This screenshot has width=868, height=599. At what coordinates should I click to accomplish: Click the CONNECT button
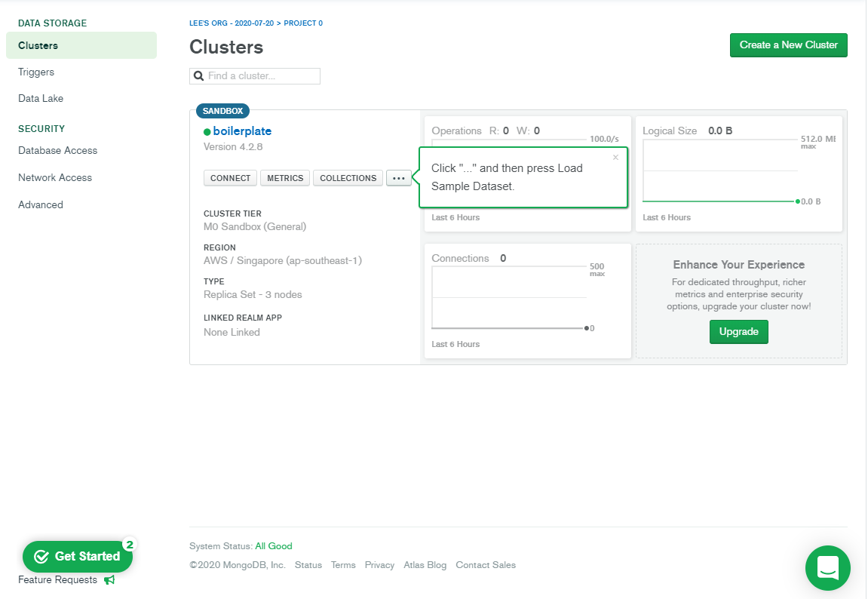click(230, 178)
